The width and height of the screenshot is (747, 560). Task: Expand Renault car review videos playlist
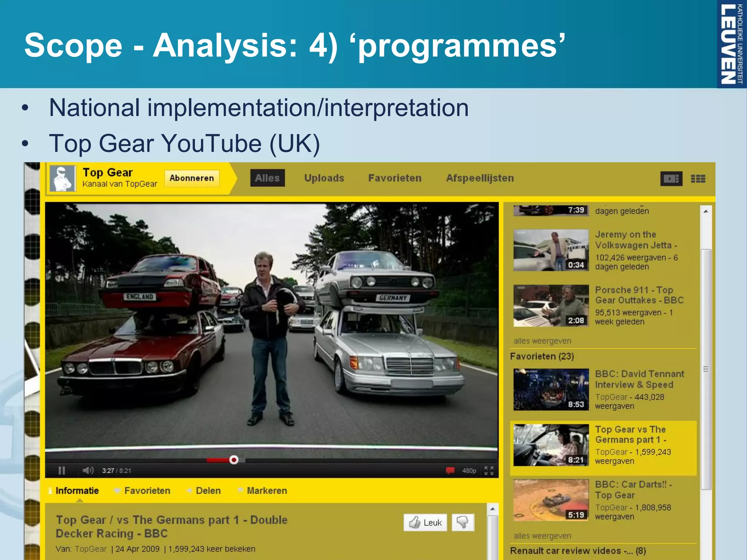pyautogui.click(x=578, y=551)
